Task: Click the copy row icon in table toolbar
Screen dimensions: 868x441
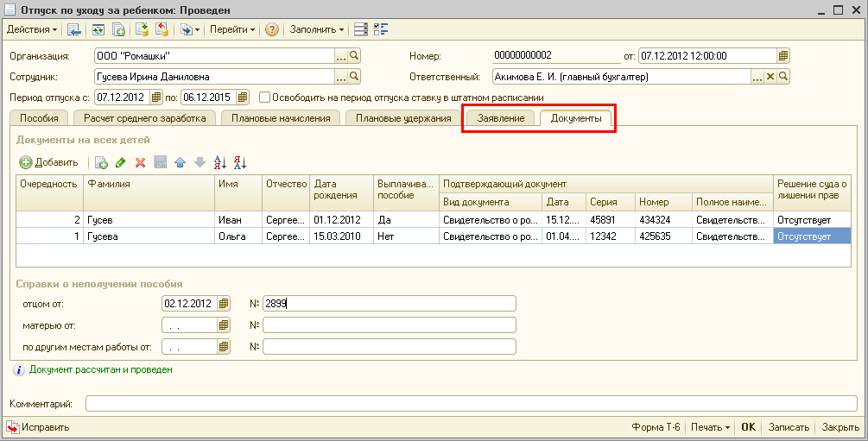Action: coord(101,162)
